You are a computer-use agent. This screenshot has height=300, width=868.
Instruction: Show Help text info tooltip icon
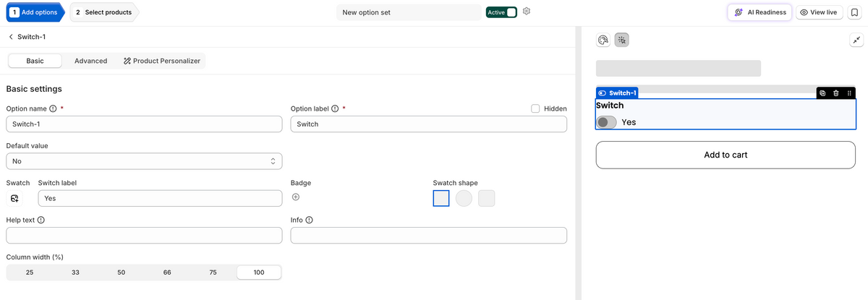[x=41, y=220]
